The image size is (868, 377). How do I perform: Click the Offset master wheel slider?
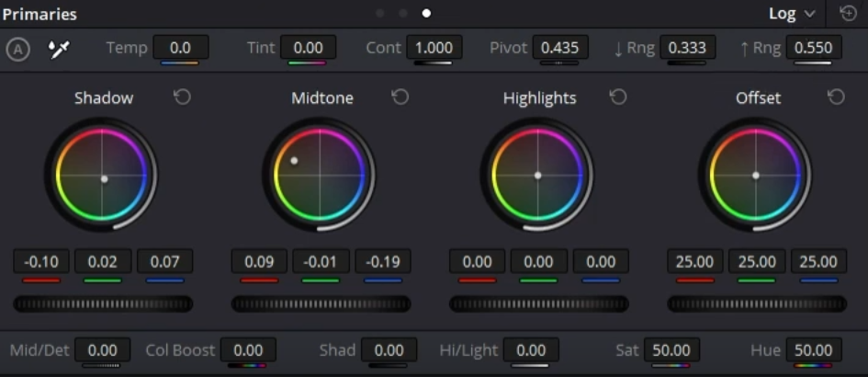[x=757, y=303]
